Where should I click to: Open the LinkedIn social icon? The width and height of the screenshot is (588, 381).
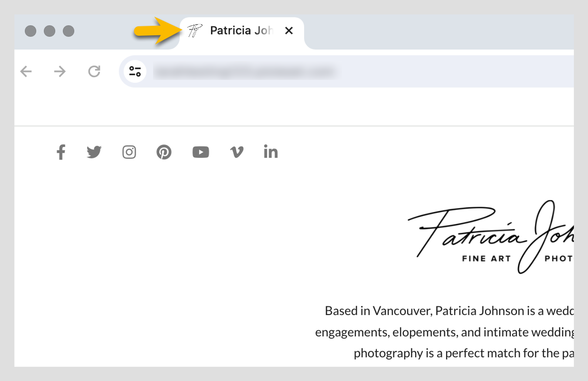(x=271, y=152)
